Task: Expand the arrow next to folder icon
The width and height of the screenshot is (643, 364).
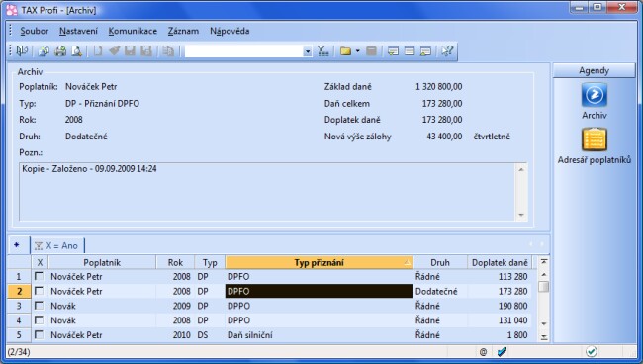Action: (357, 51)
